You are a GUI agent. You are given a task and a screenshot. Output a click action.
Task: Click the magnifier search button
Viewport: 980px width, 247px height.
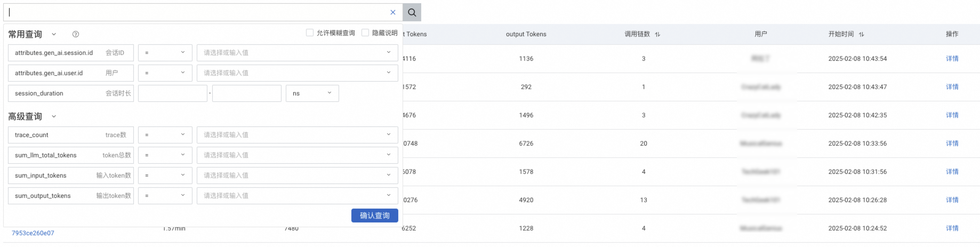click(x=412, y=13)
